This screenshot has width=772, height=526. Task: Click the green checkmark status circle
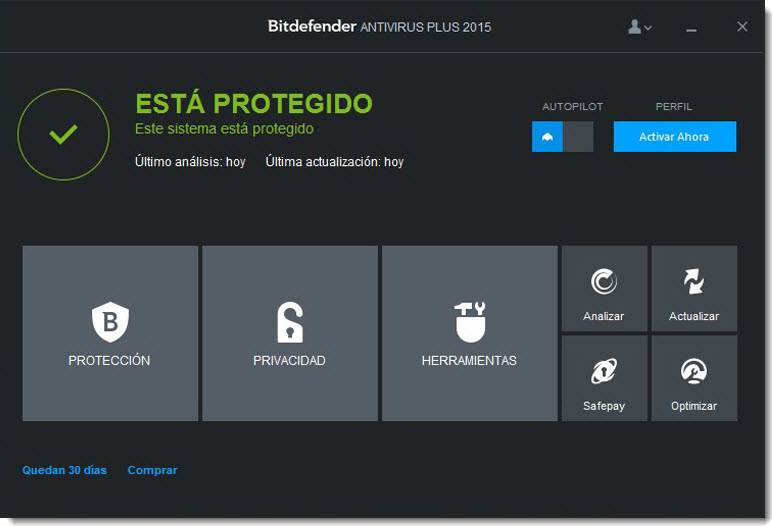tap(64, 134)
